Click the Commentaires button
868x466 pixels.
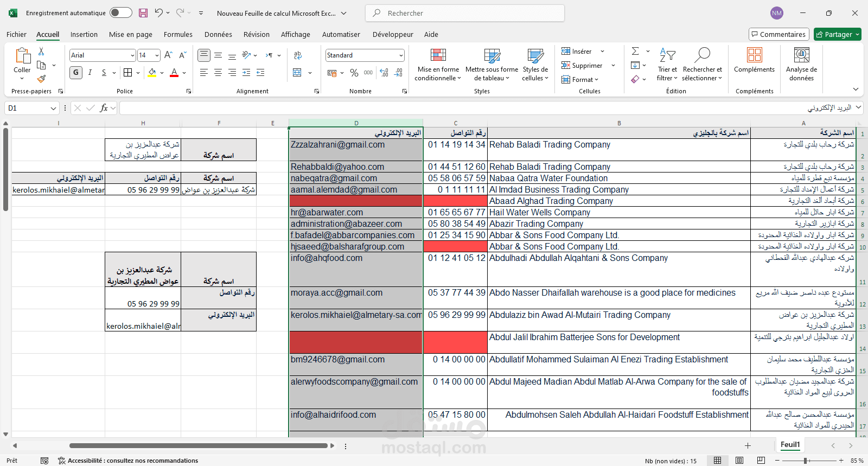point(779,34)
